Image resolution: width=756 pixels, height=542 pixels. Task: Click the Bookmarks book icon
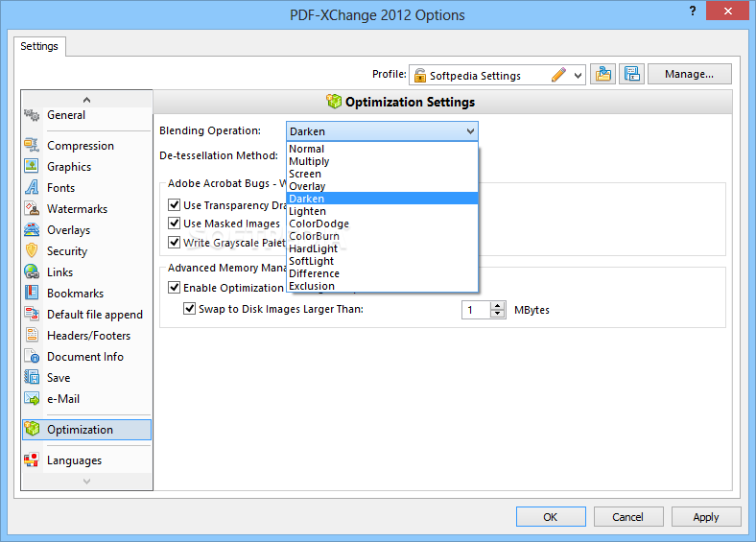point(32,294)
